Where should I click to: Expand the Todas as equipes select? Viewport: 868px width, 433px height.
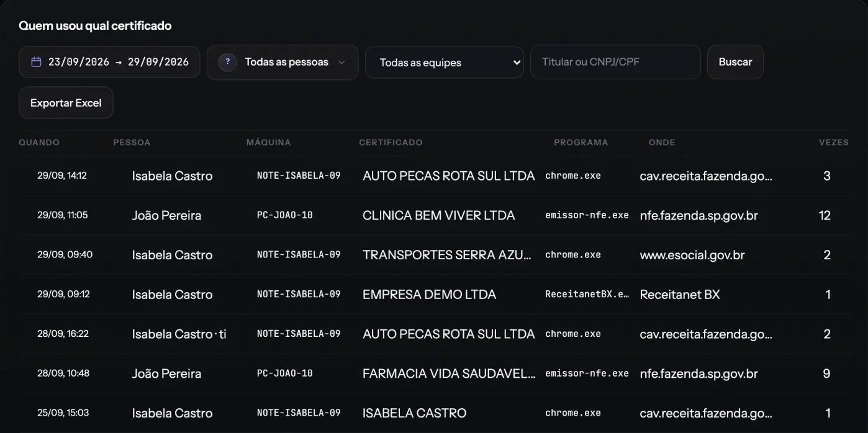tap(445, 63)
